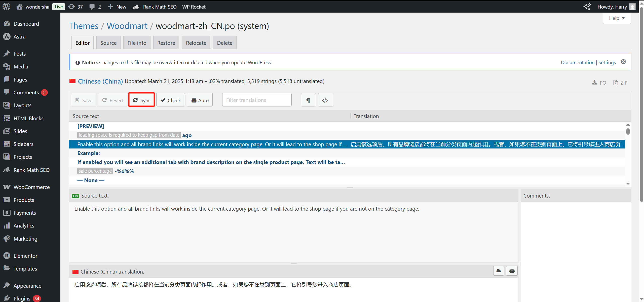Click the robot icon beside translation header
644x302 pixels.
(x=512, y=271)
